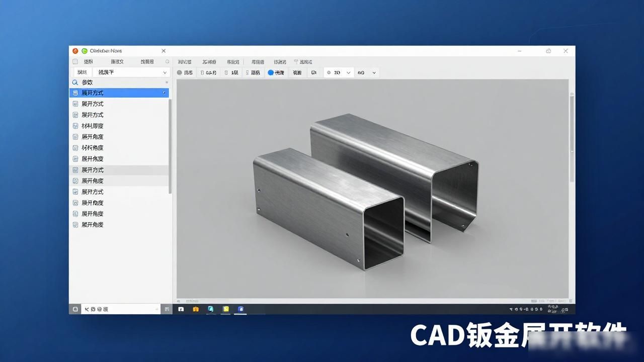Open the taskbar Start button
This screenshot has width=644, height=362.
coord(75,309)
